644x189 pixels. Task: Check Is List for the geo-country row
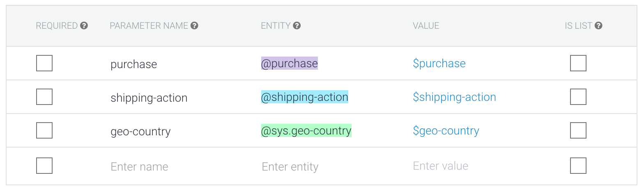pyautogui.click(x=578, y=130)
